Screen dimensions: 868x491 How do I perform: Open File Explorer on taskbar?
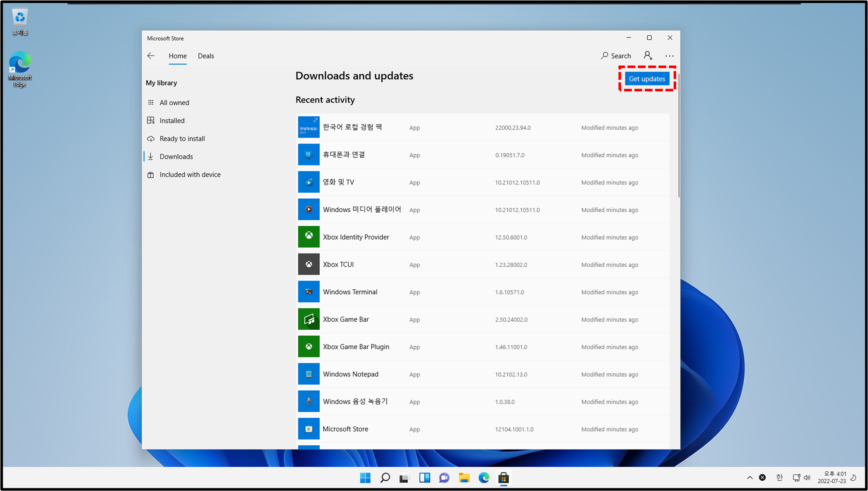464,478
